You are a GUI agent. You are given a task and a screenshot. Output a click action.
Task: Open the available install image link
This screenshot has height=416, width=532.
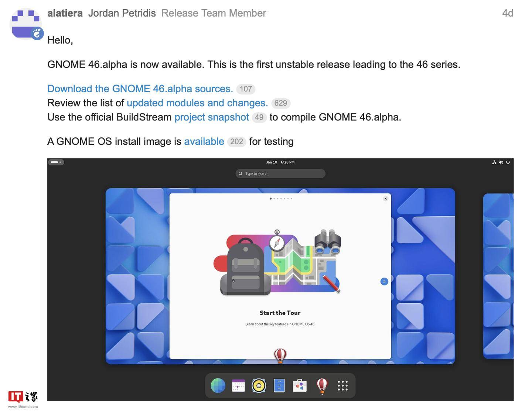[204, 142]
